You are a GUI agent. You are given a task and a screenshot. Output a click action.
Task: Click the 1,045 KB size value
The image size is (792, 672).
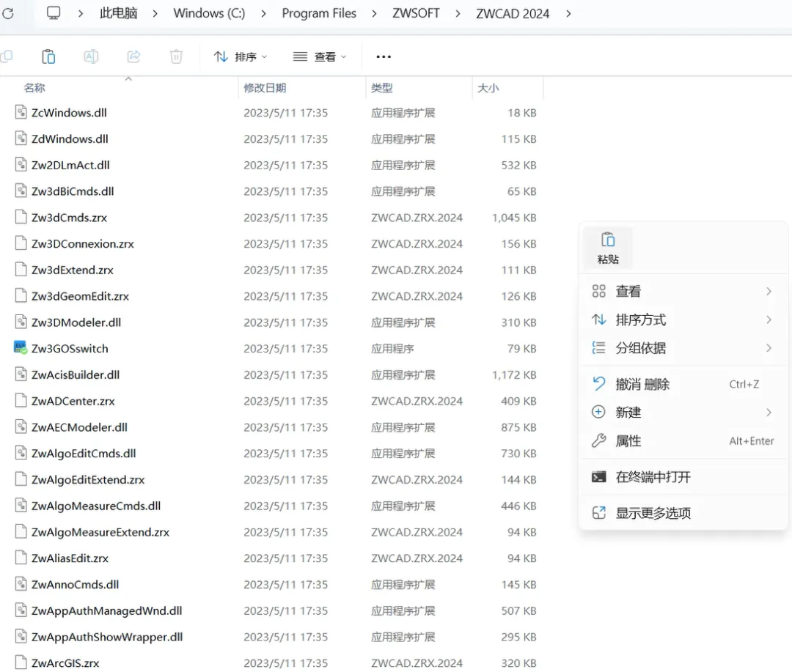pyautogui.click(x=514, y=218)
